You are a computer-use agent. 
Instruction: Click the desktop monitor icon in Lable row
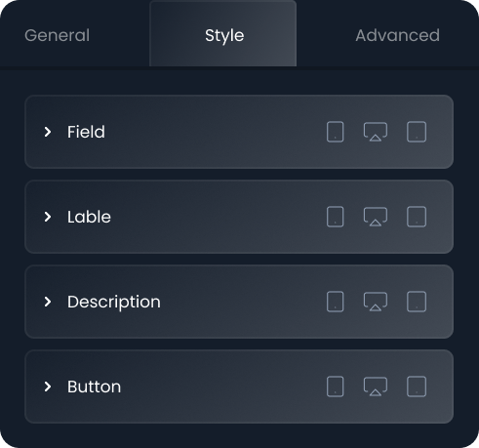(x=376, y=217)
